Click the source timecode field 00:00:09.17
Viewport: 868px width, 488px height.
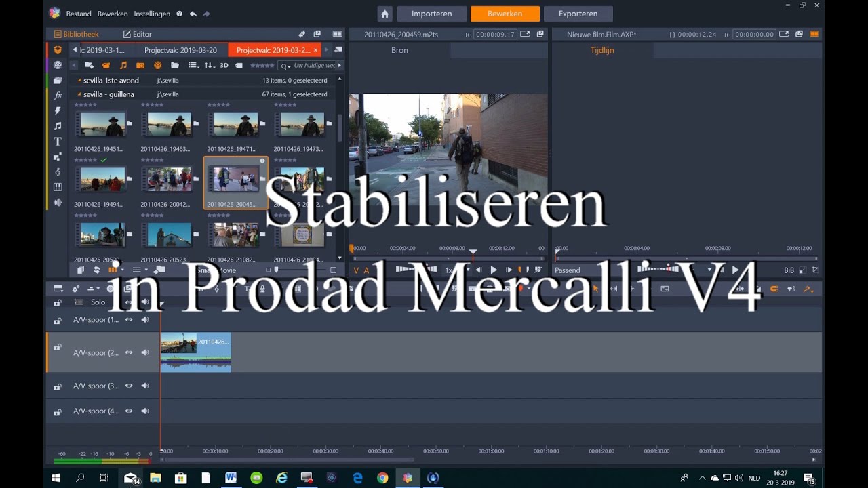click(x=494, y=34)
